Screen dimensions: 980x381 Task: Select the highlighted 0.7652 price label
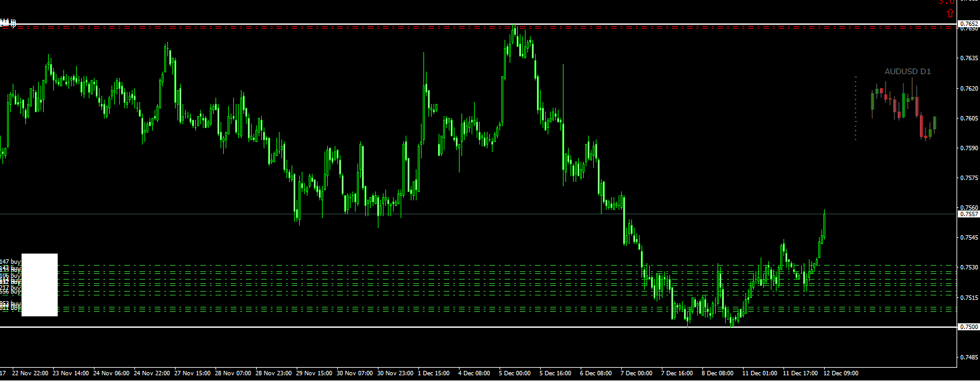click(x=969, y=24)
